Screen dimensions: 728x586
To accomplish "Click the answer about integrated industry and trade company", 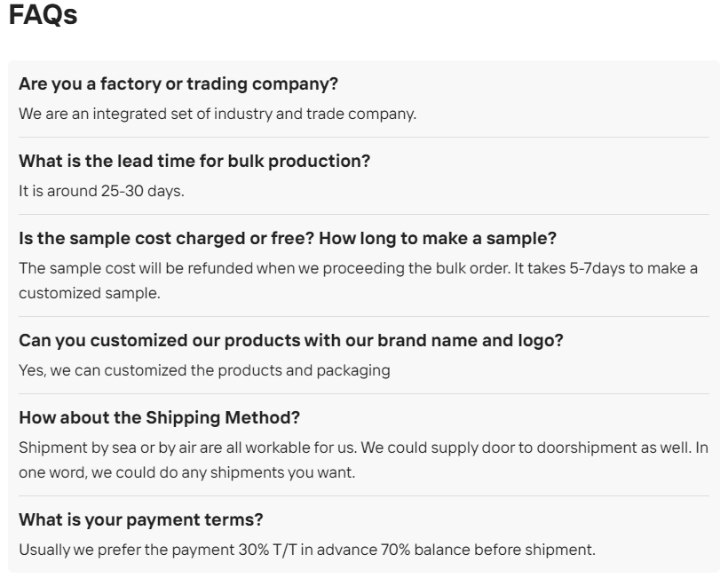I will [218, 114].
